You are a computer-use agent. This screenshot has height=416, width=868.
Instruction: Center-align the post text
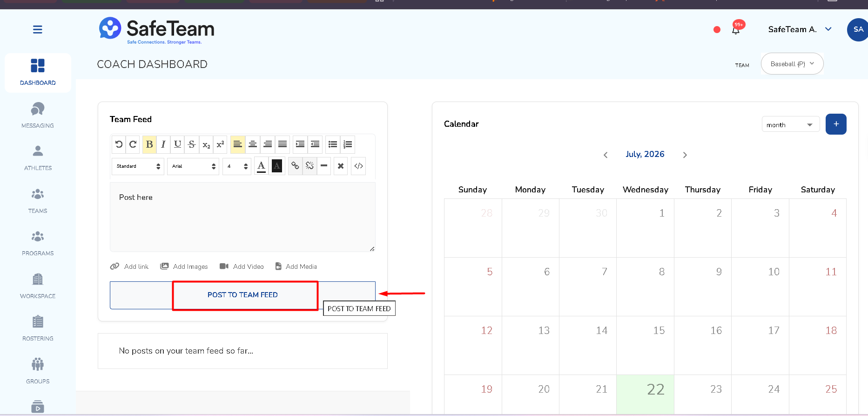click(253, 144)
